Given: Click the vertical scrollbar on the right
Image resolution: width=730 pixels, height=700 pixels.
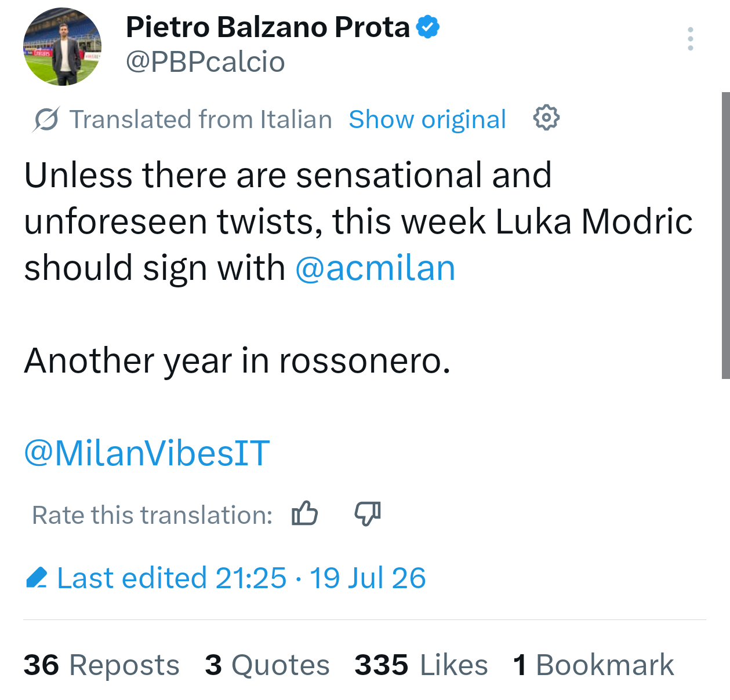Looking at the screenshot, I should tap(725, 235).
